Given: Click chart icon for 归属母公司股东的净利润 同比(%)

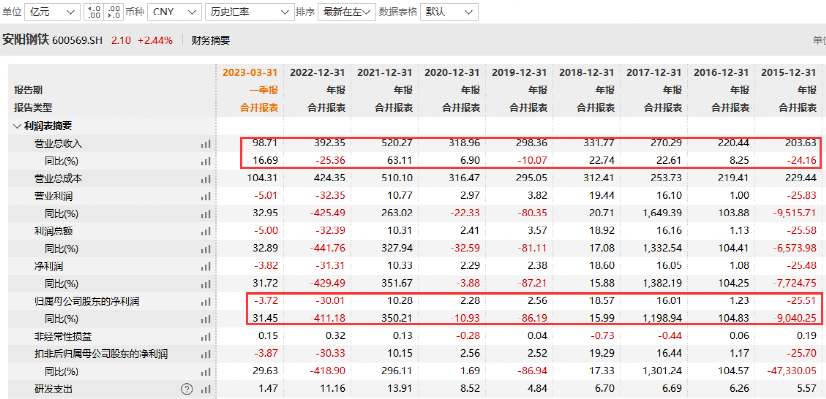Looking at the screenshot, I should tap(205, 319).
